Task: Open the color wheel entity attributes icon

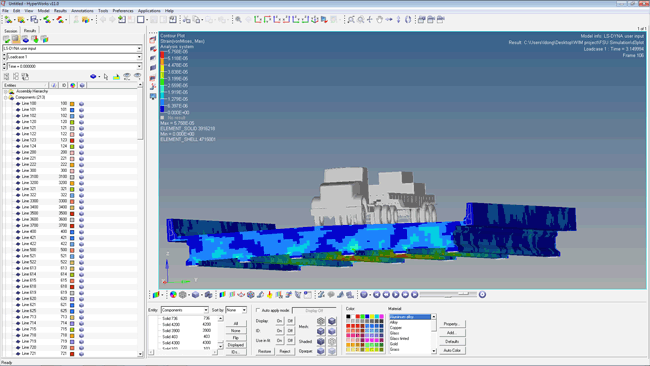Action: [x=173, y=295]
